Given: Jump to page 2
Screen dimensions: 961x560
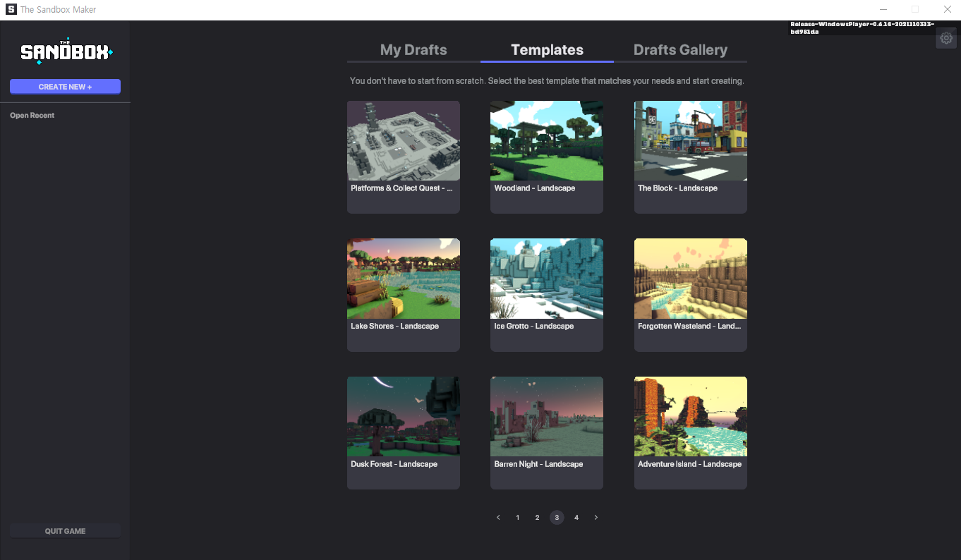Looking at the screenshot, I should coord(537,518).
